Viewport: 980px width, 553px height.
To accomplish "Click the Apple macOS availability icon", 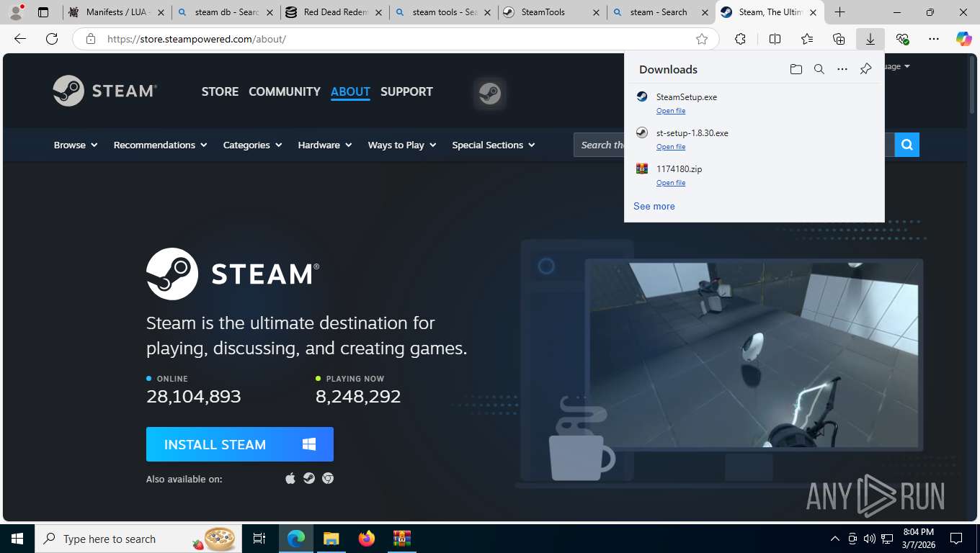I will coord(290,478).
